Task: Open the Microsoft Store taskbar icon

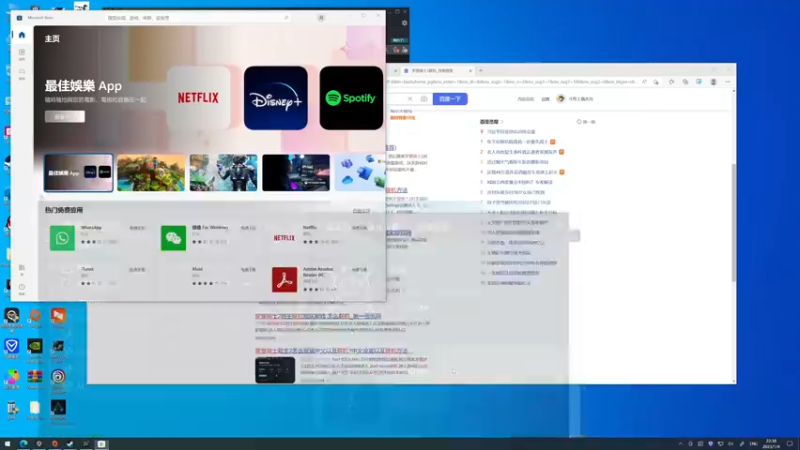Action: pos(102,444)
